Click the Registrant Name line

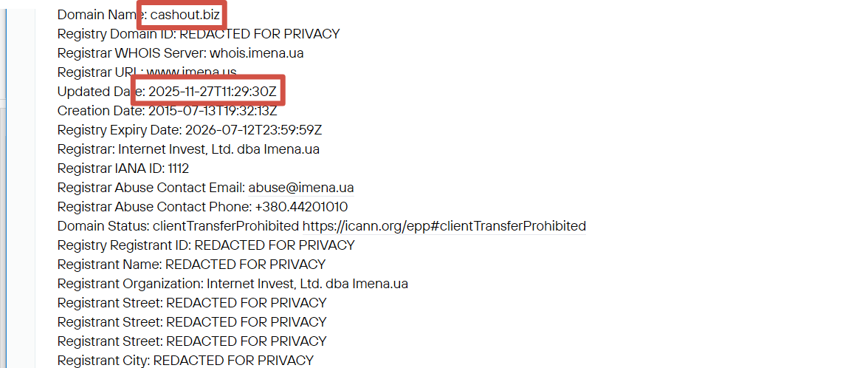[191, 265]
